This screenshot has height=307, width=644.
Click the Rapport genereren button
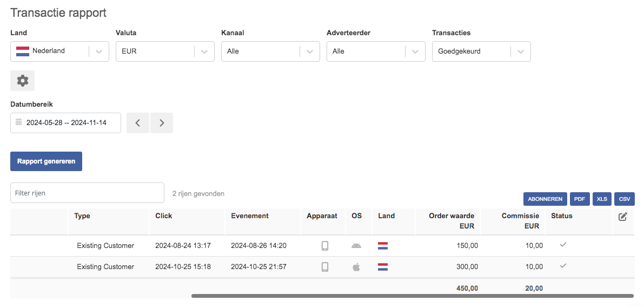point(46,161)
